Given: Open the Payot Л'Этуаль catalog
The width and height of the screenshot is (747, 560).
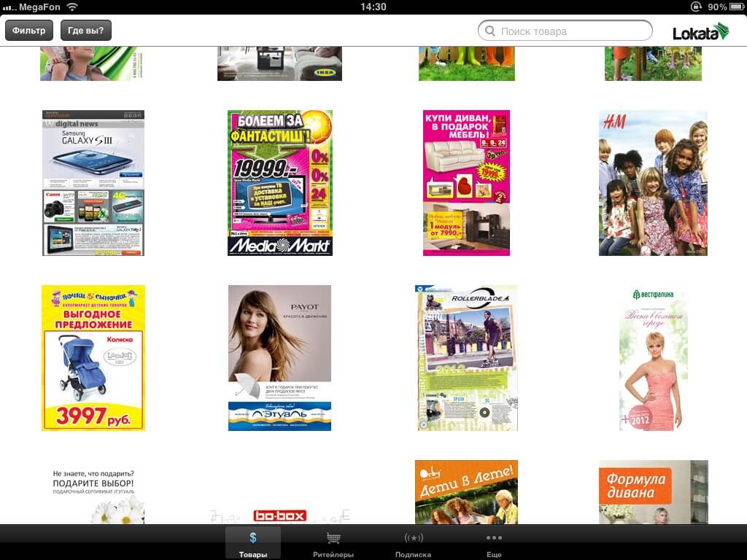Looking at the screenshot, I should [279, 358].
